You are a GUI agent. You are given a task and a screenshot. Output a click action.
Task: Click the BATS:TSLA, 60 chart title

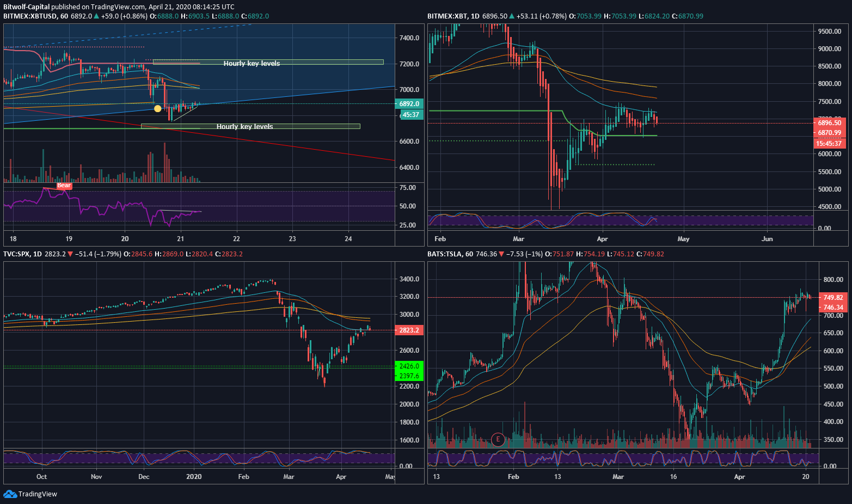tap(450, 254)
